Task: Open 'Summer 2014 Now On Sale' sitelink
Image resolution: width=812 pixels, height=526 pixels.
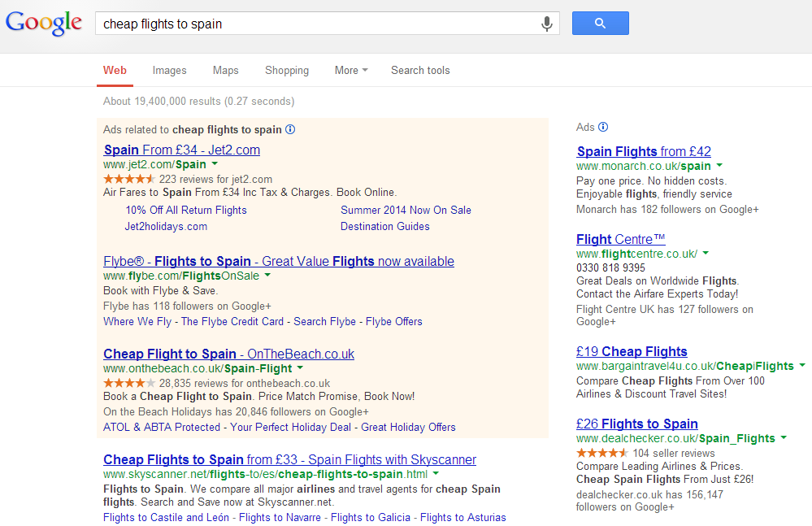Action: [x=406, y=211]
